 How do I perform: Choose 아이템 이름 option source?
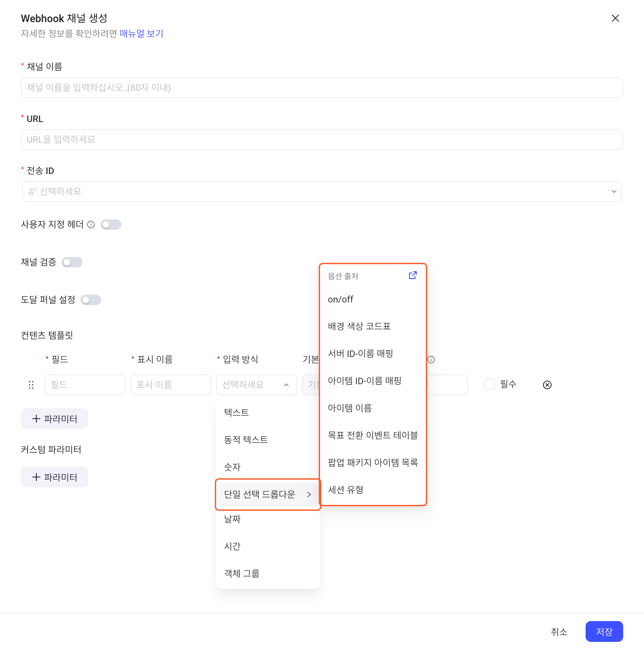pyautogui.click(x=373, y=408)
